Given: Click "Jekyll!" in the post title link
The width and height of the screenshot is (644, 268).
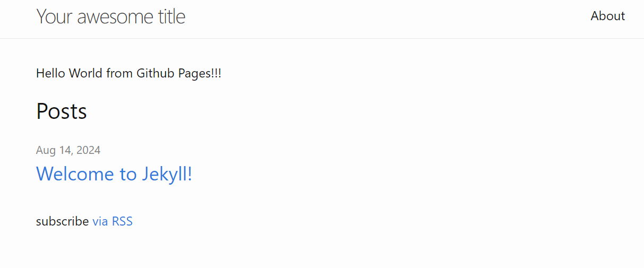Looking at the screenshot, I should pos(167,174).
